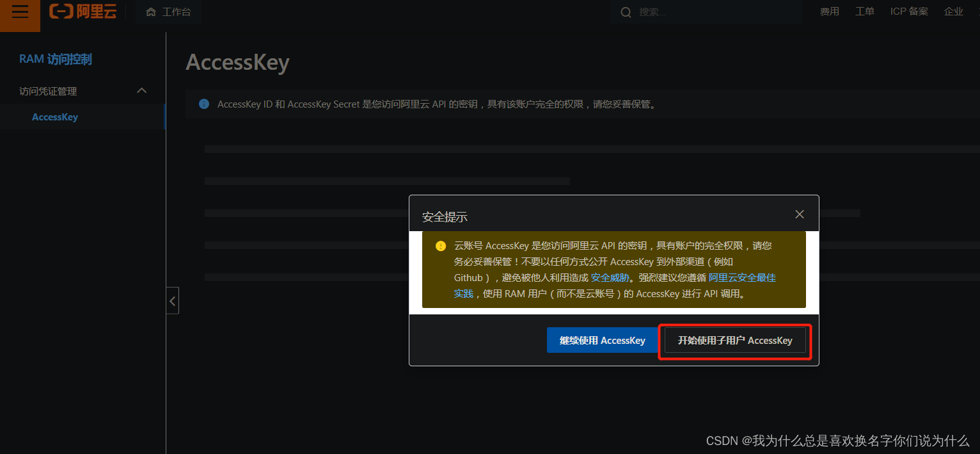Click the 安全提示 dialog title
This screenshot has width=980, height=454.
point(445,217)
